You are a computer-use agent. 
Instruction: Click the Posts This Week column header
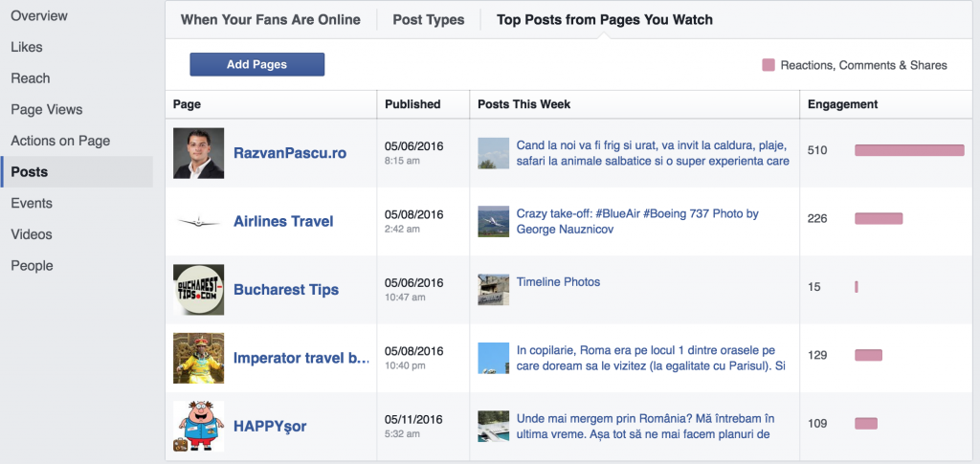point(523,104)
